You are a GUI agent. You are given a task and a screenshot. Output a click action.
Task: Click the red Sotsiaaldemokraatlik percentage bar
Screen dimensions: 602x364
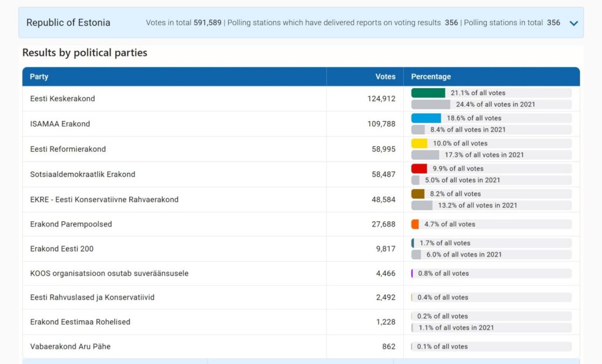[x=419, y=169]
